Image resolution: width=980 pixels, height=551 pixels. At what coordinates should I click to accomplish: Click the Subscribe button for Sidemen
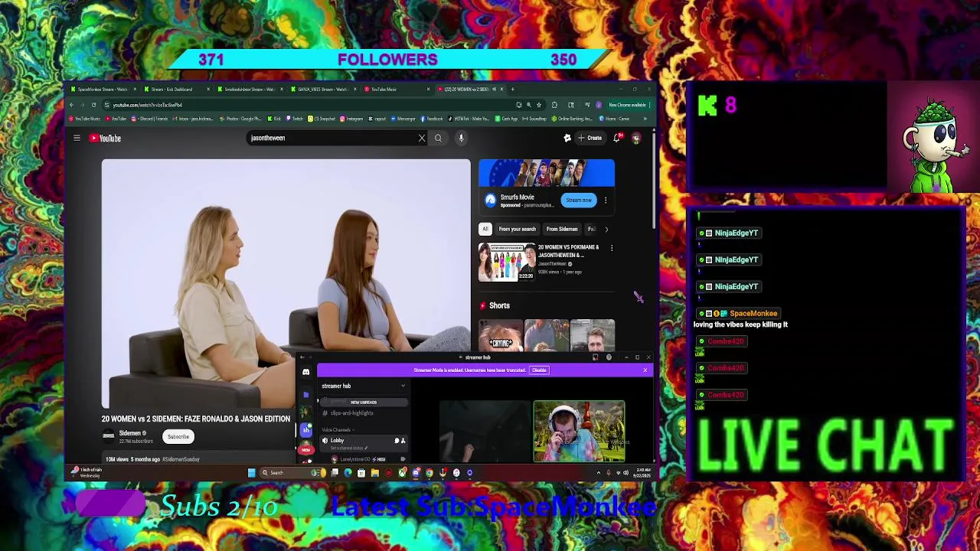coord(178,437)
